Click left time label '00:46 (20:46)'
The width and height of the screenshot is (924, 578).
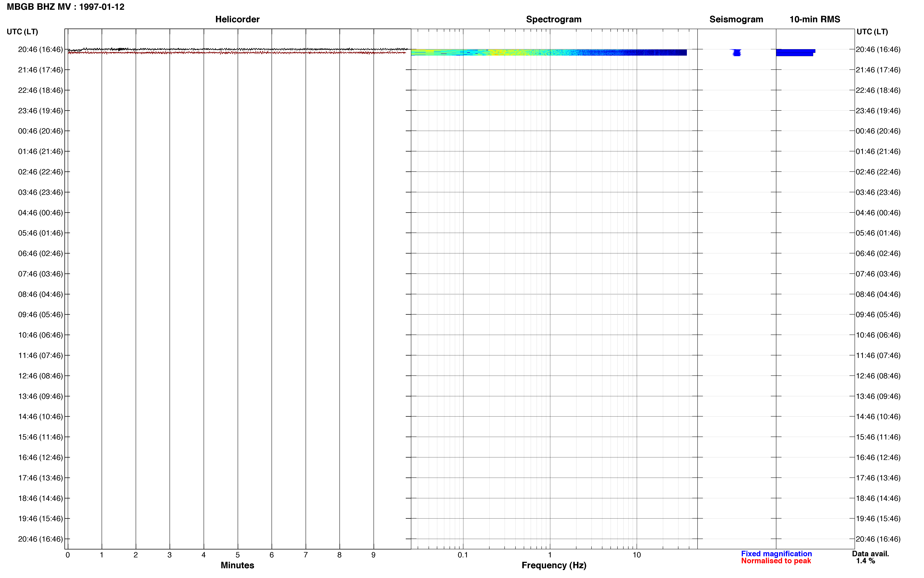(41, 131)
